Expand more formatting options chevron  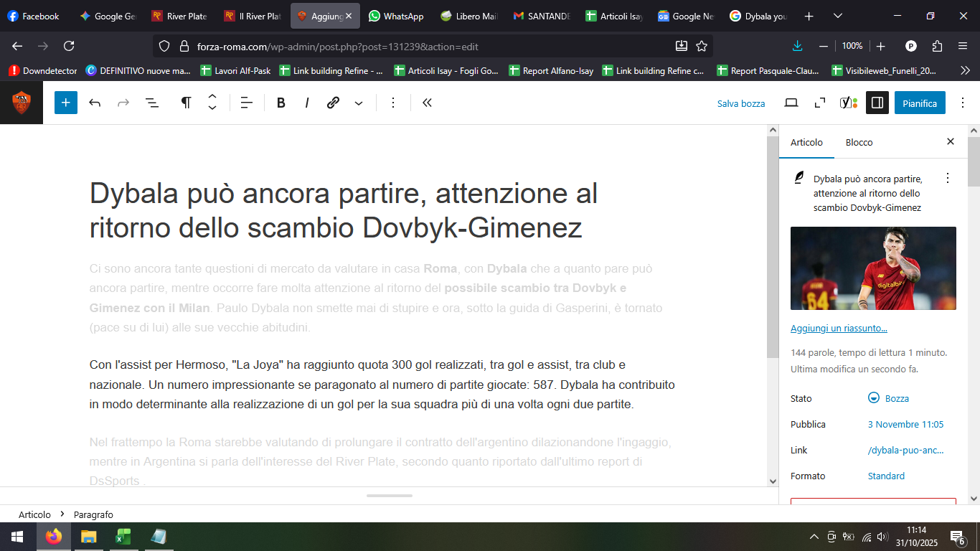tap(359, 103)
